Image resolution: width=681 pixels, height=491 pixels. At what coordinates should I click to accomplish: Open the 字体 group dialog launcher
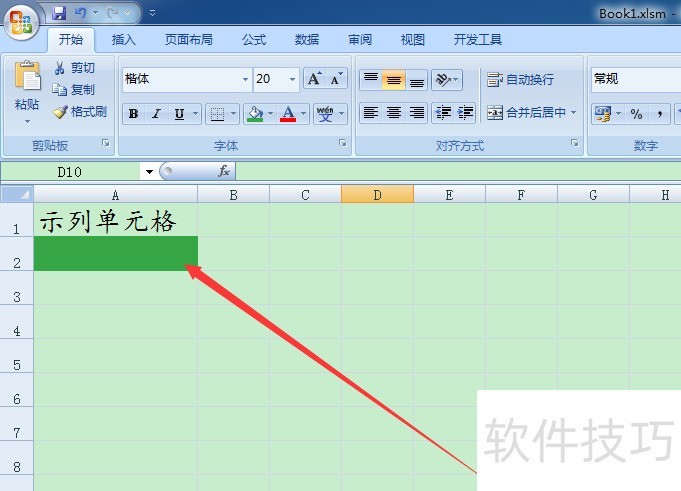pos(343,143)
